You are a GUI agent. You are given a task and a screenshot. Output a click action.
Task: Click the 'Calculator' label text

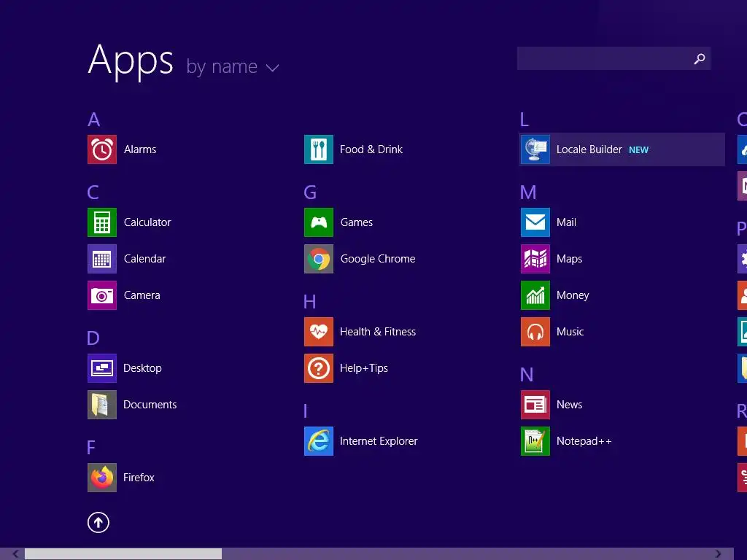point(147,222)
